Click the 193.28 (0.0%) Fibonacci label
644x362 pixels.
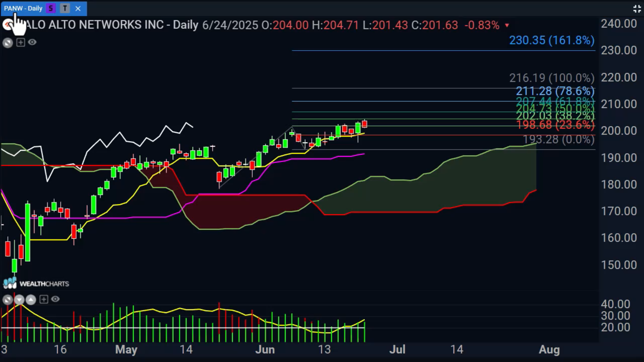(558, 139)
